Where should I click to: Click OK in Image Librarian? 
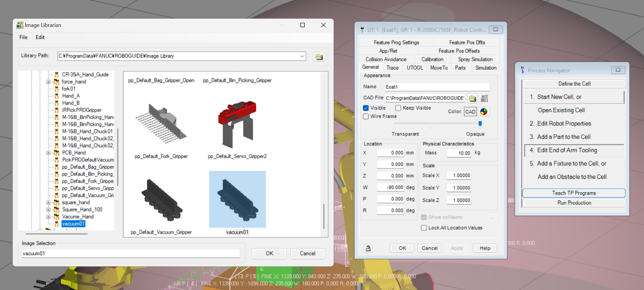[x=269, y=253]
